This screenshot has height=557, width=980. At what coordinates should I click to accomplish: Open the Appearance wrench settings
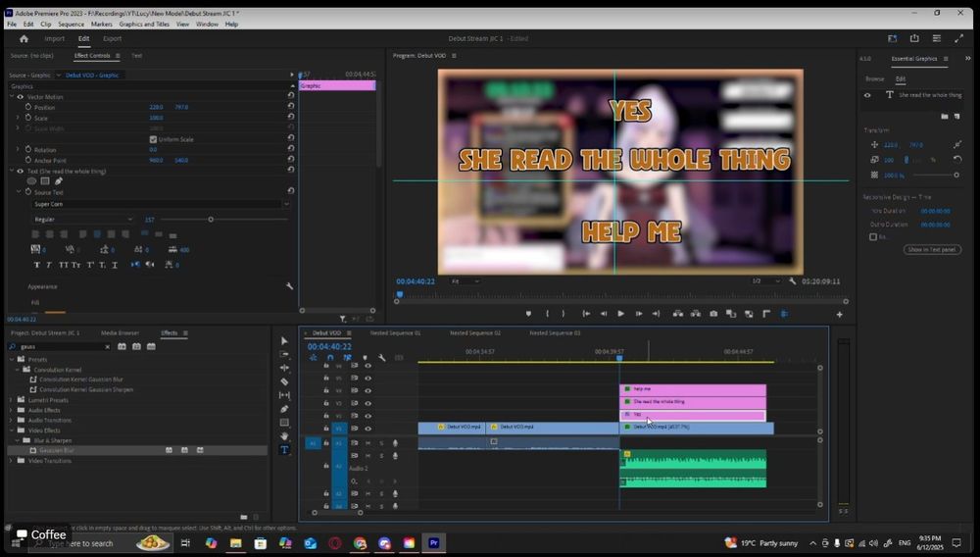(x=289, y=286)
